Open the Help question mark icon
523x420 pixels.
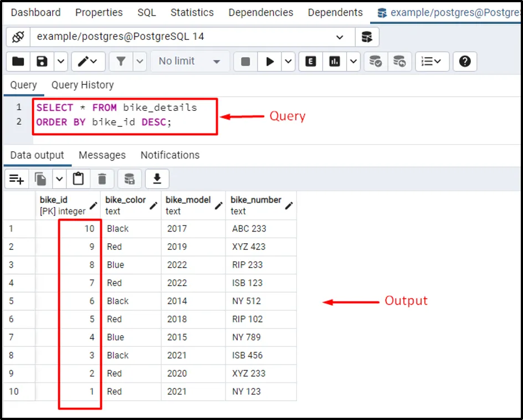[465, 62]
